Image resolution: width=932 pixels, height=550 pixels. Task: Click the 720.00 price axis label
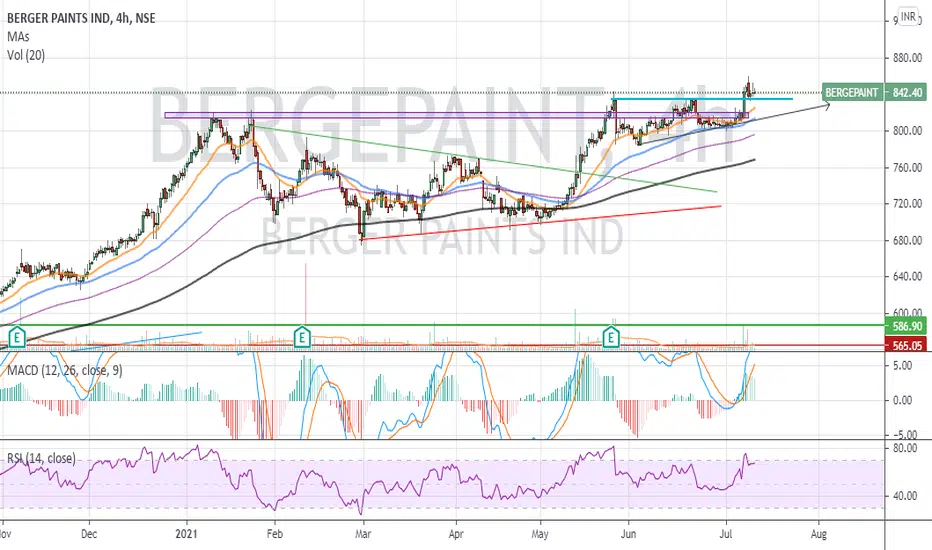point(907,204)
